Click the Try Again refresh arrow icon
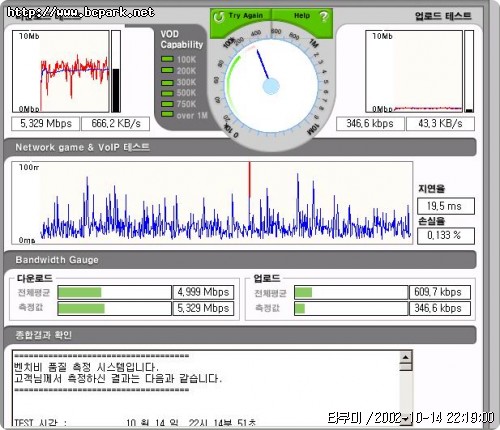Image resolution: width=500 pixels, height=430 pixels. click(218, 16)
